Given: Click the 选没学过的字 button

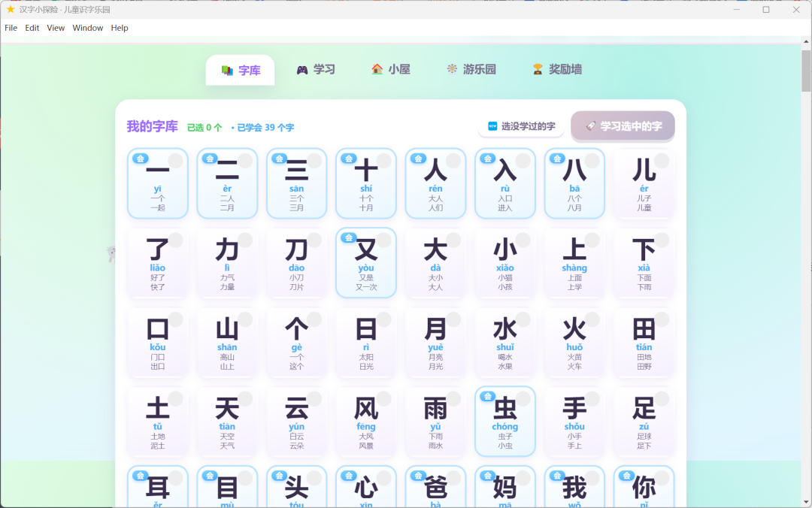Looking at the screenshot, I should (522, 126).
